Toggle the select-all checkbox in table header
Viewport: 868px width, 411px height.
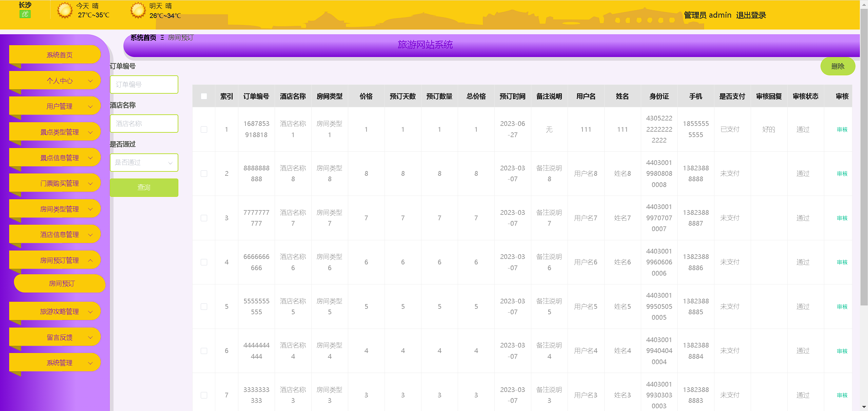pyautogui.click(x=204, y=96)
